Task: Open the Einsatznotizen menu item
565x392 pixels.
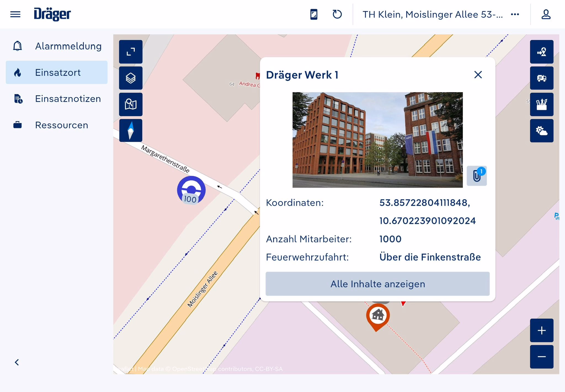Action: [x=57, y=99]
